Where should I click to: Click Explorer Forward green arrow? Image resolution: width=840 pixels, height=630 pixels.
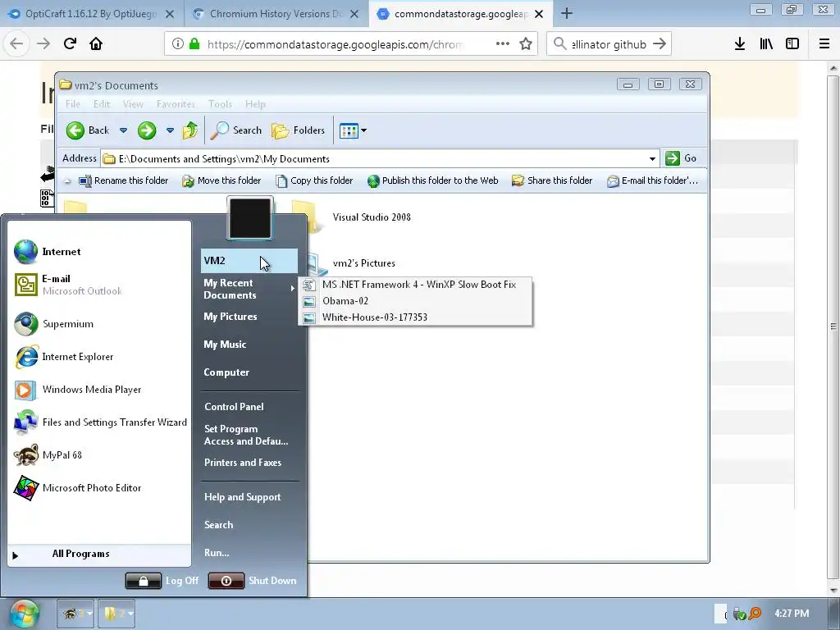tap(146, 130)
